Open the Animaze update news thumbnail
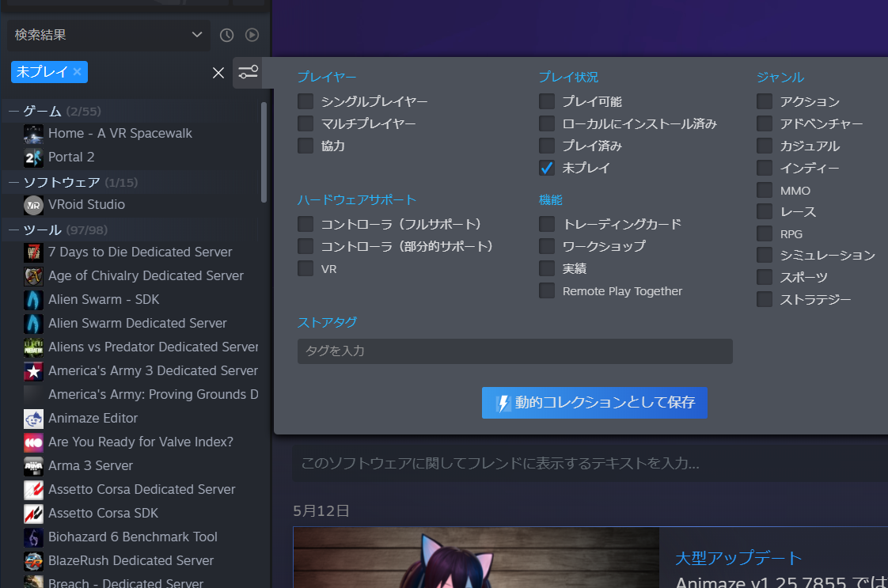Image resolution: width=888 pixels, height=588 pixels. point(476,557)
